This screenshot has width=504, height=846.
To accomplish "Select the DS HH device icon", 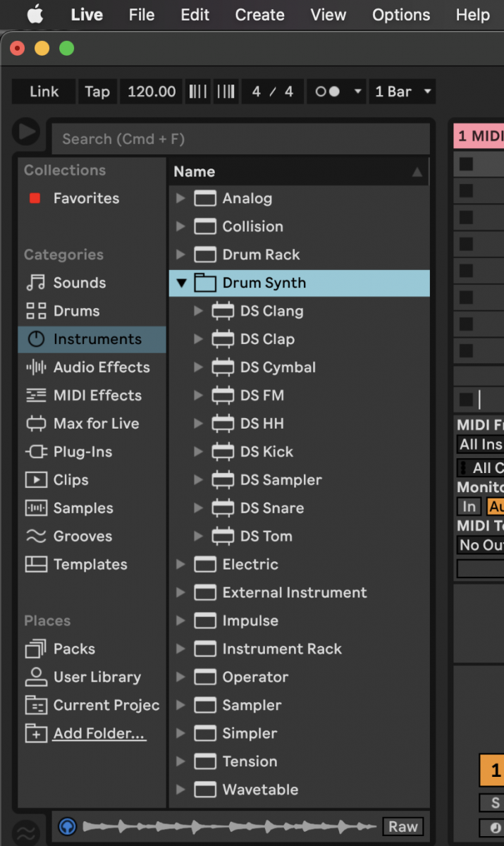I will [223, 424].
